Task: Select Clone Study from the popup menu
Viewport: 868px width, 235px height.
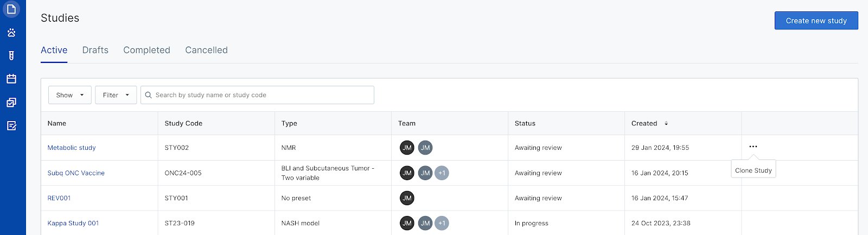Action: click(x=754, y=170)
